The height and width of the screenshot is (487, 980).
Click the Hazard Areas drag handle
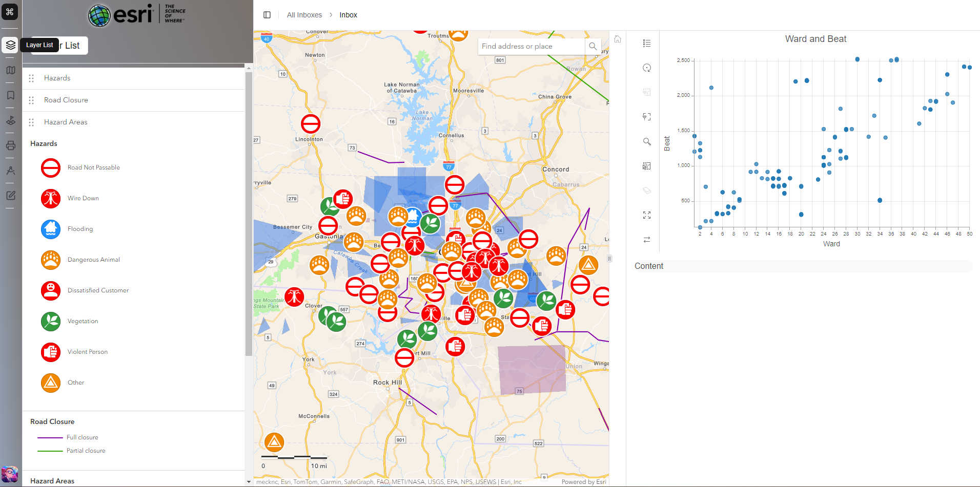(x=31, y=122)
